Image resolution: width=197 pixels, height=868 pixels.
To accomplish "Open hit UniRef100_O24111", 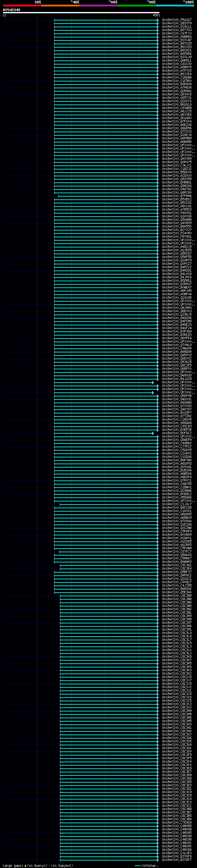I will (x=176, y=26).
